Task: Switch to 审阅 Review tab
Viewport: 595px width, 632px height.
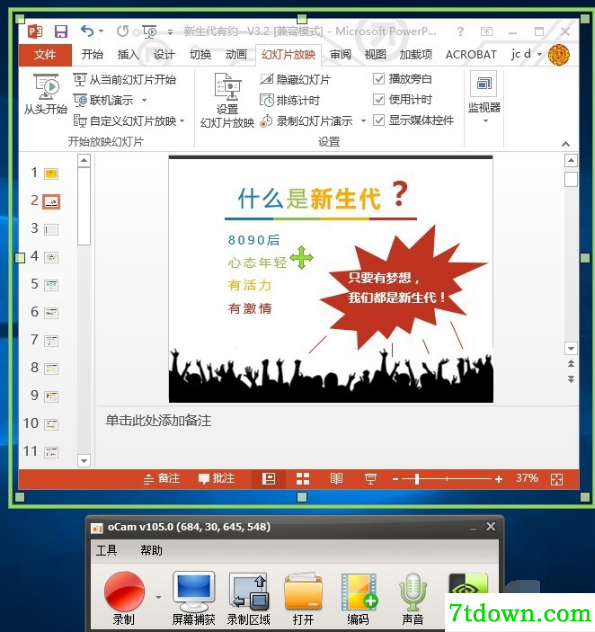Action: tap(341, 54)
